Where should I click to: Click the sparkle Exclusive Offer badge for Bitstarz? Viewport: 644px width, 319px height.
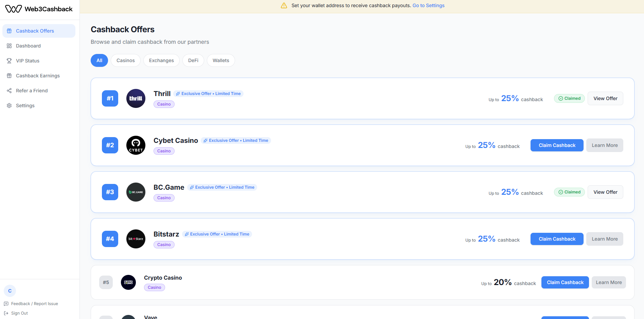217,234
